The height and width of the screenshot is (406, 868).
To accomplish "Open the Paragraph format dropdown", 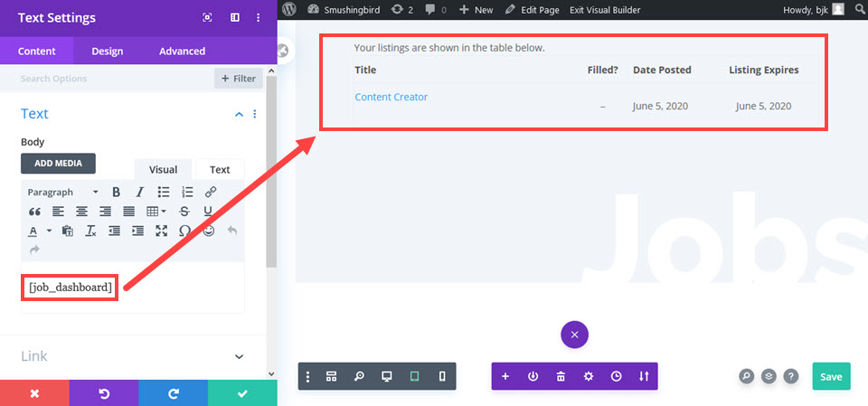I will click(63, 193).
